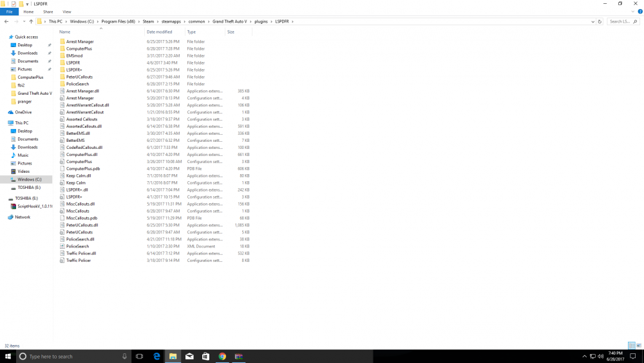644x363 pixels.
Task: Sort files by Date modified column
Action: (159, 32)
